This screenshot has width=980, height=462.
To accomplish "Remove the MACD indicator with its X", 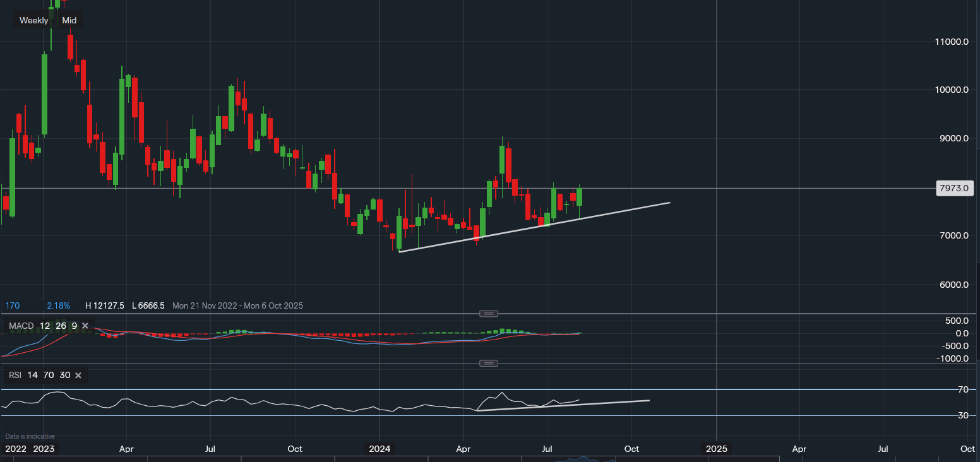I will tap(85, 326).
